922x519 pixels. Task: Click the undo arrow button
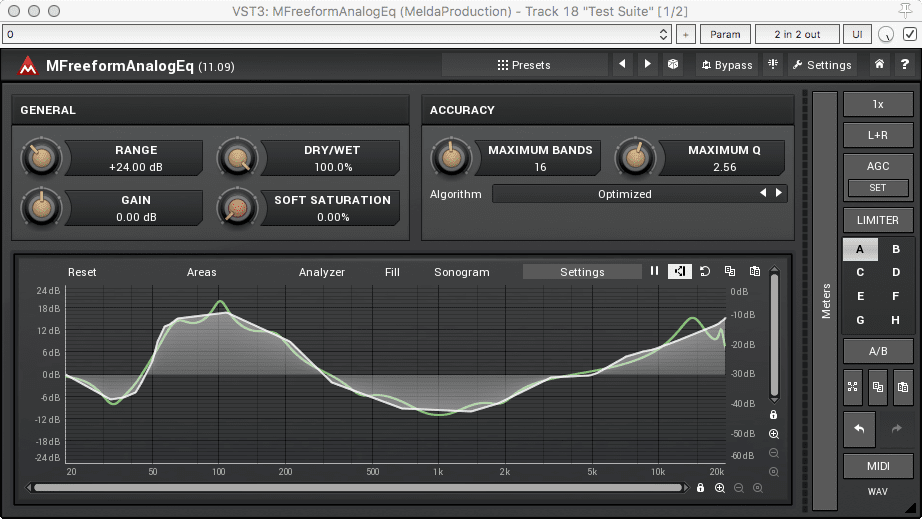click(859, 428)
